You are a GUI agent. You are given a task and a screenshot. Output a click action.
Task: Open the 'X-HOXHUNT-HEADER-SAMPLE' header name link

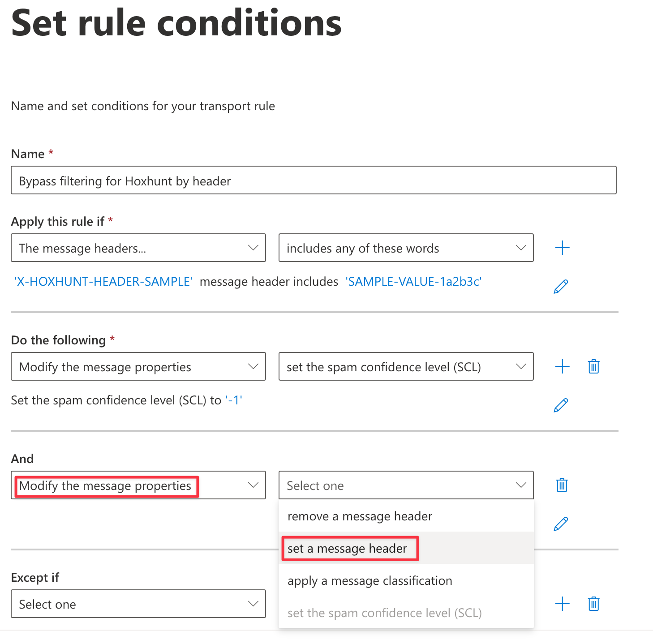[x=103, y=281]
